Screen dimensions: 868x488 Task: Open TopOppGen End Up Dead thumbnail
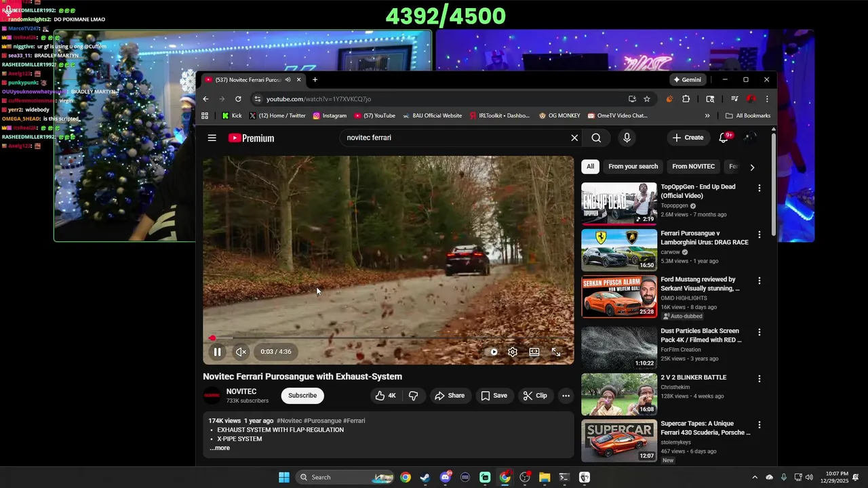tap(619, 203)
